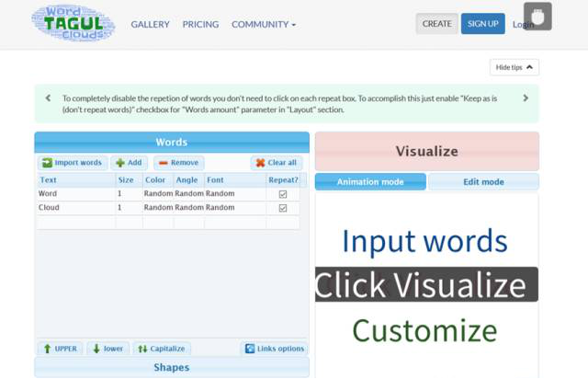Convert words to UPPER case
This screenshot has width=588, height=379.
[x=58, y=349]
